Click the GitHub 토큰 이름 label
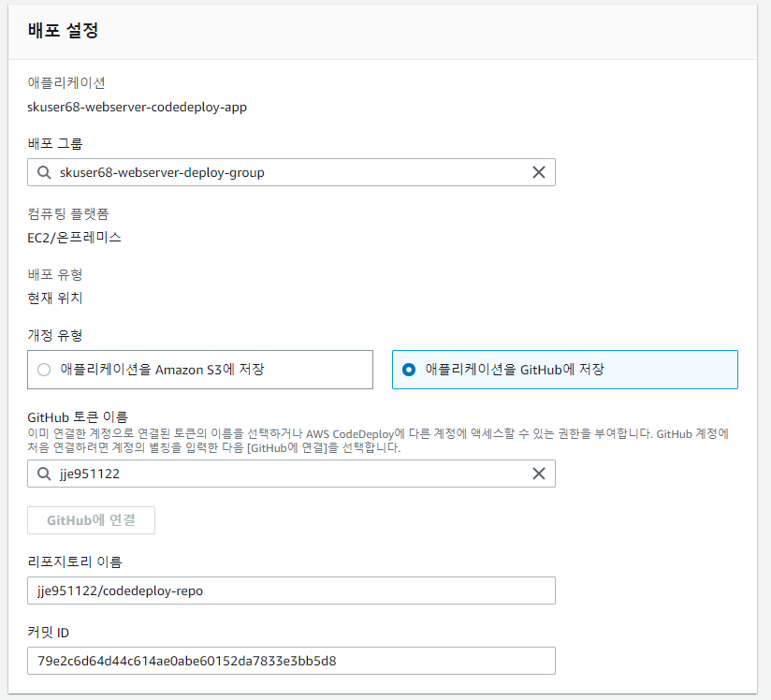The height and width of the screenshot is (700, 771). 78,417
